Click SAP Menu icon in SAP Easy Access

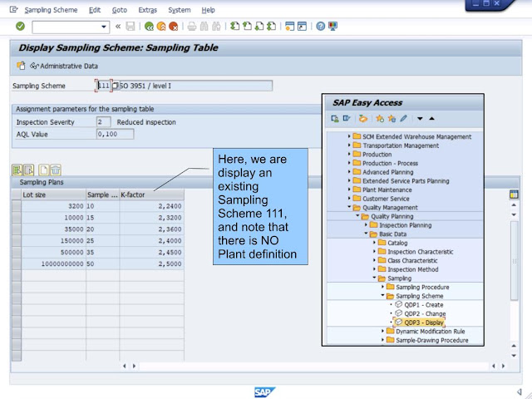click(x=347, y=118)
